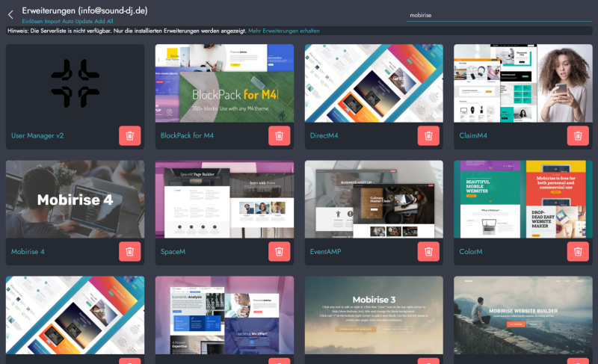Click the Mobirise 4 preview image
This screenshot has height=364, width=598.
pyautogui.click(x=75, y=199)
